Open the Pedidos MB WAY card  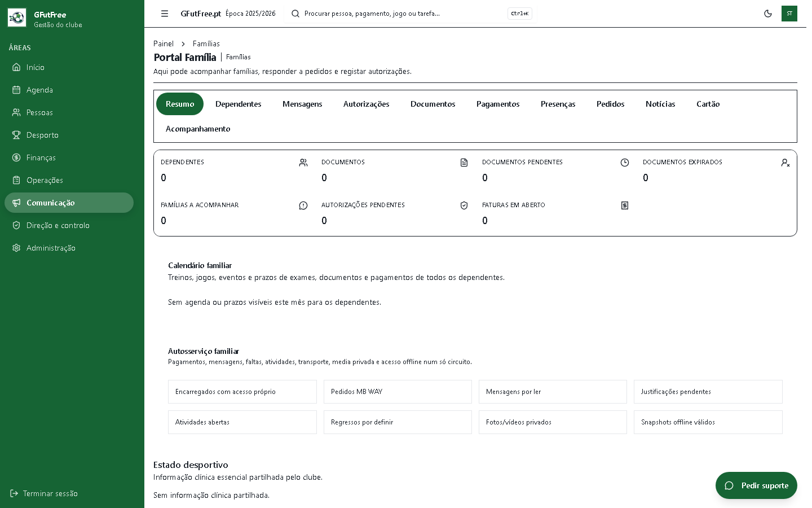pyautogui.click(x=398, y=392)
